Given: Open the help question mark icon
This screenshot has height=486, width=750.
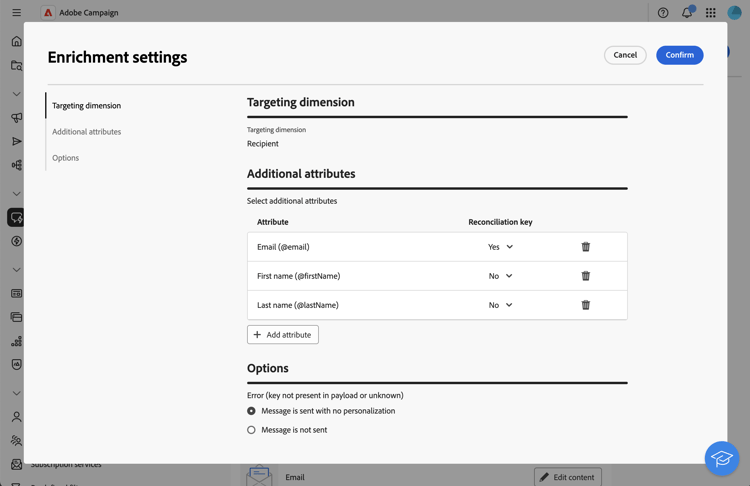Looking at the screenshot, I should coord(663,13).
